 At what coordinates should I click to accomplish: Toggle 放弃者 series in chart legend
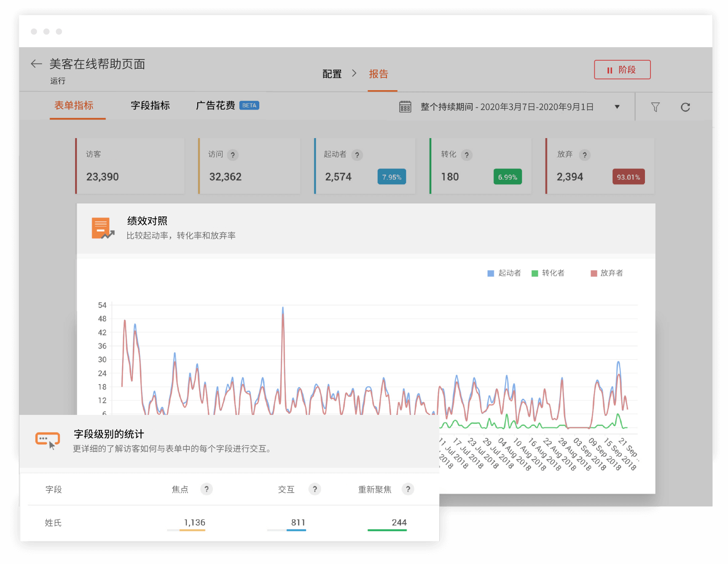point(607,273)
